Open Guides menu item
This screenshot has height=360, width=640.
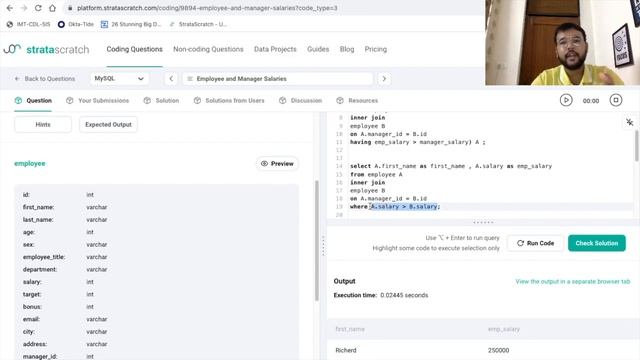tap(318, 49)
